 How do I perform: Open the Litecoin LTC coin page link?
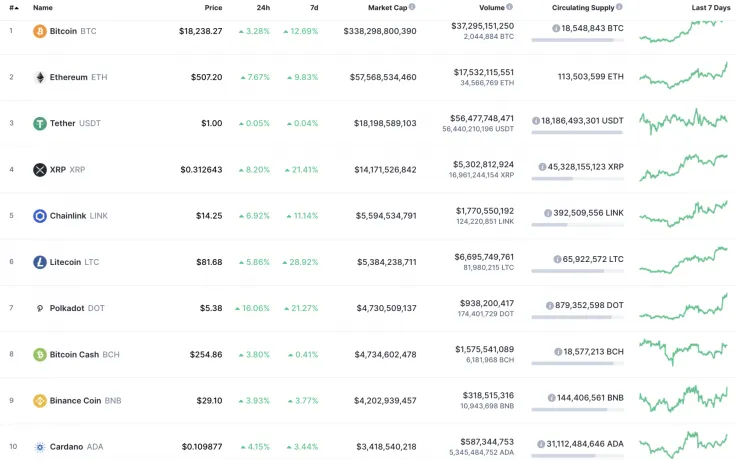[x=74, y=262]
